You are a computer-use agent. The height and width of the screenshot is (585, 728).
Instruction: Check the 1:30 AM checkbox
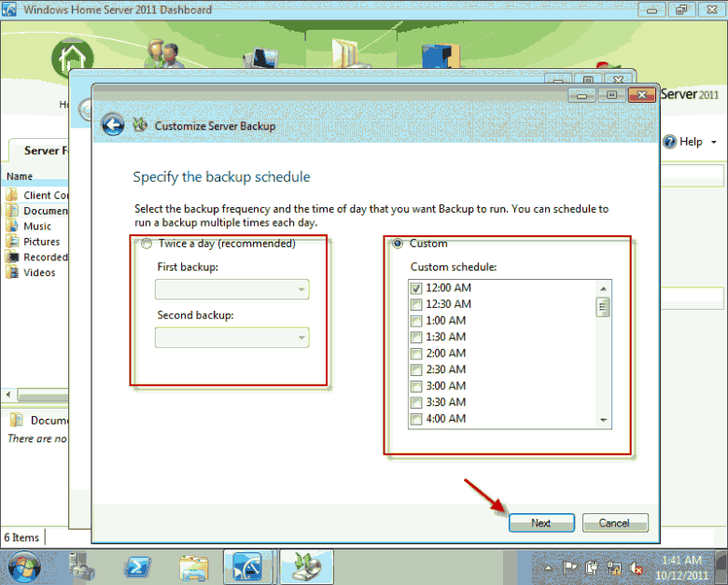[x=416, y=337]
